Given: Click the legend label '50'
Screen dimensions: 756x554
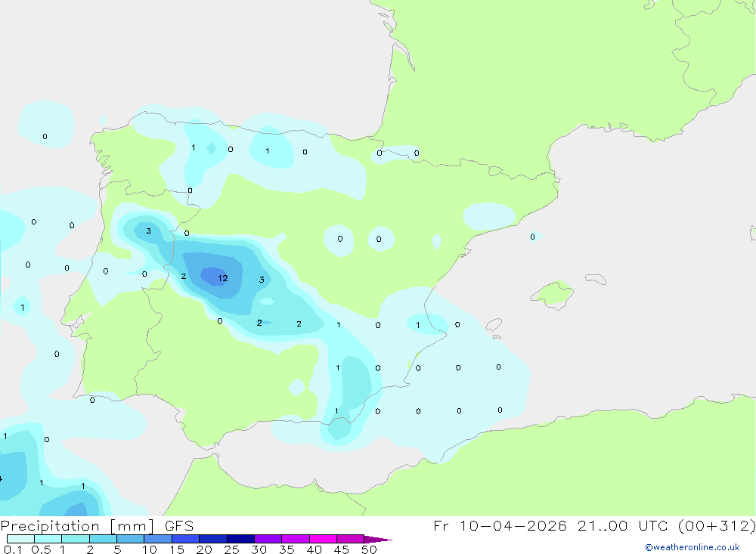Looking at the screenshot, I should 369,549.
